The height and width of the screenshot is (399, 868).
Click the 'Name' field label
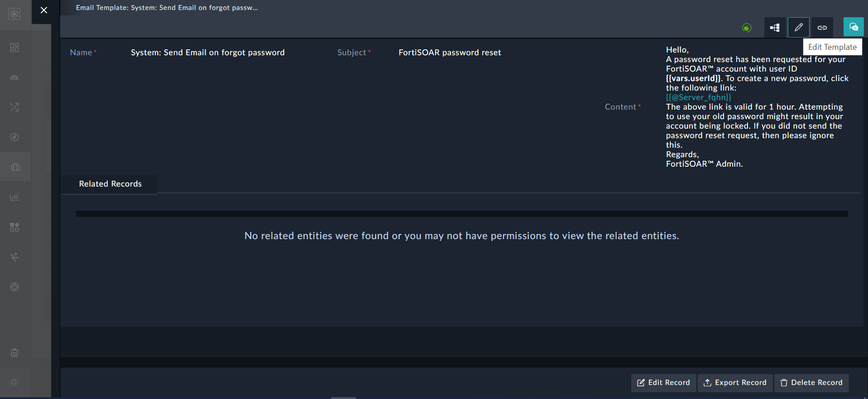pos(81,53)
